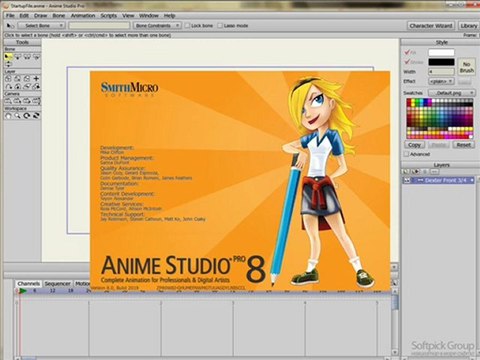Open the Swatches Default.png dropdown
This screenshot has height=360, width=480.
tap(452, 93)
